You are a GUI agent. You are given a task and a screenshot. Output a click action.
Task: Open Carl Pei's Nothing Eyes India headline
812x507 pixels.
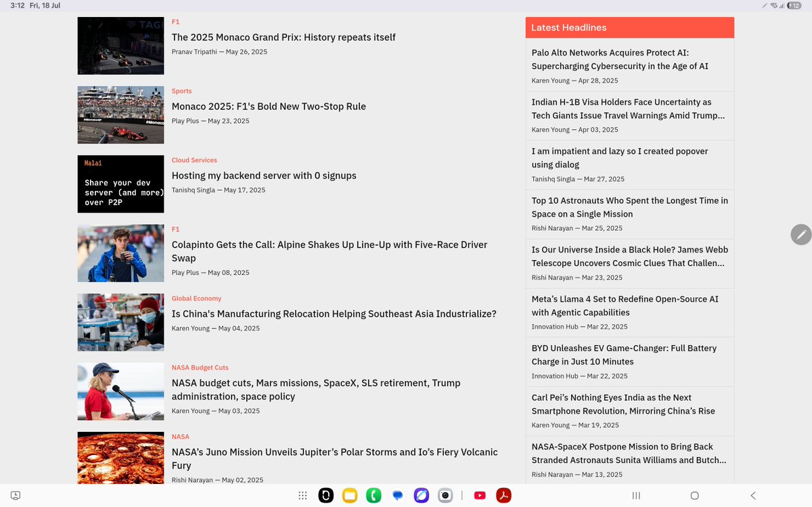point(623,404)
